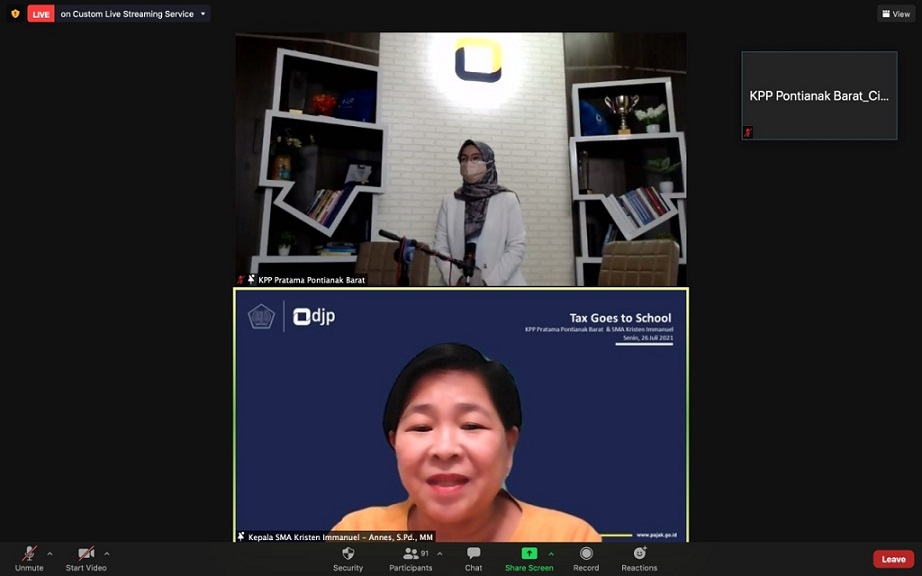Click the green Share Screen icon

[529, 554]
